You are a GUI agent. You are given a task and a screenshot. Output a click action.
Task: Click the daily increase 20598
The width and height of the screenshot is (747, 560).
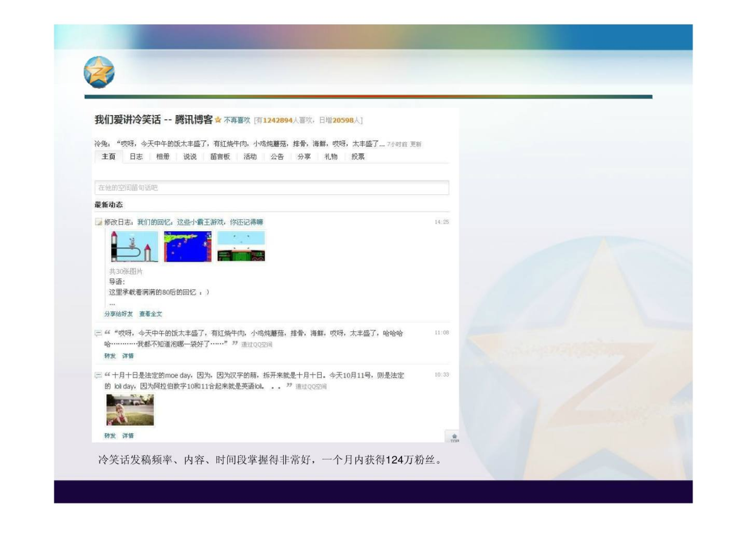343,121
